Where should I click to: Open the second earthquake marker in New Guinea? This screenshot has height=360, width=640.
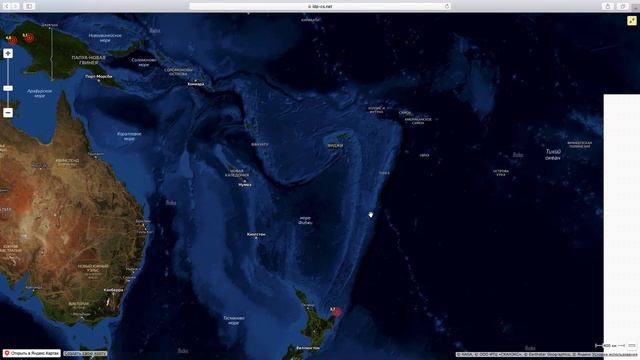[x=29, y=38]
